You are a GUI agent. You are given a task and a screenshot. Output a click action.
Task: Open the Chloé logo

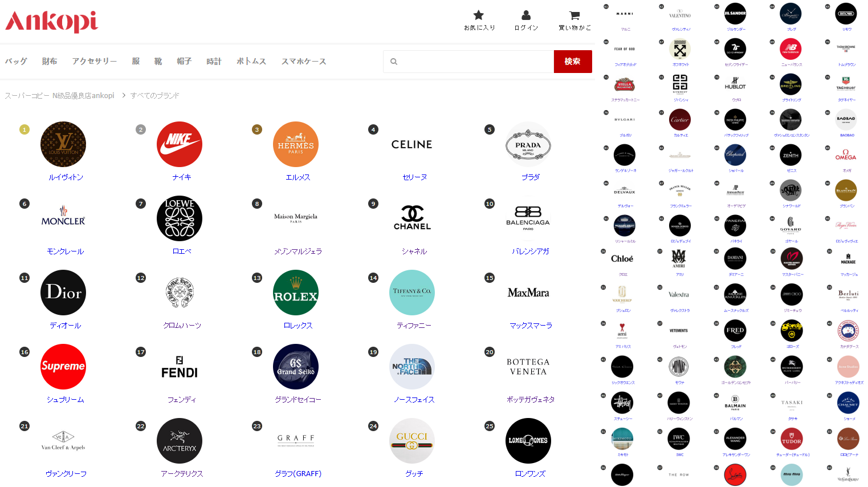pos(622,258)
